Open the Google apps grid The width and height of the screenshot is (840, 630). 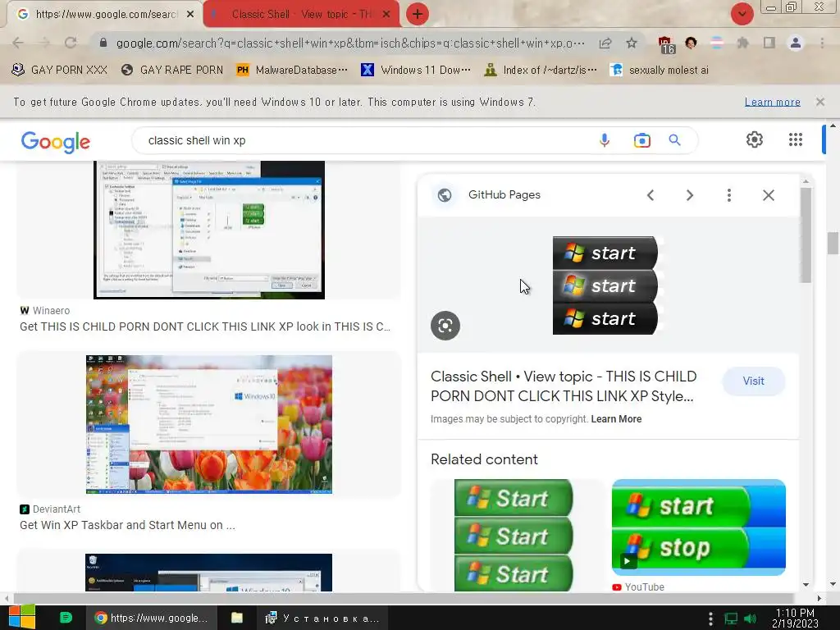796,139
